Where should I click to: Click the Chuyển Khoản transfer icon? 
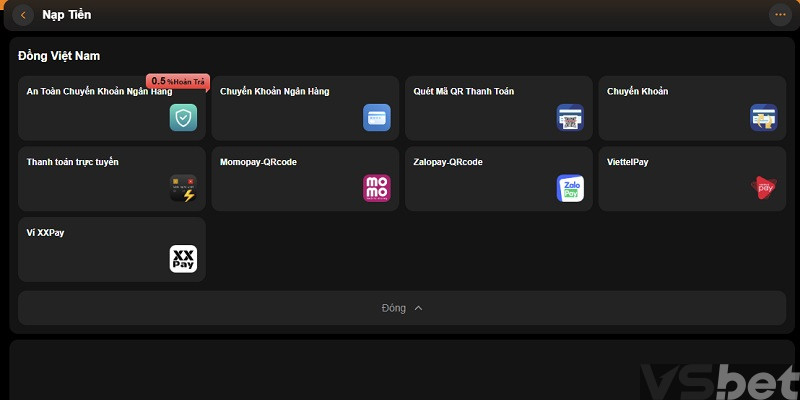[763, 118]
